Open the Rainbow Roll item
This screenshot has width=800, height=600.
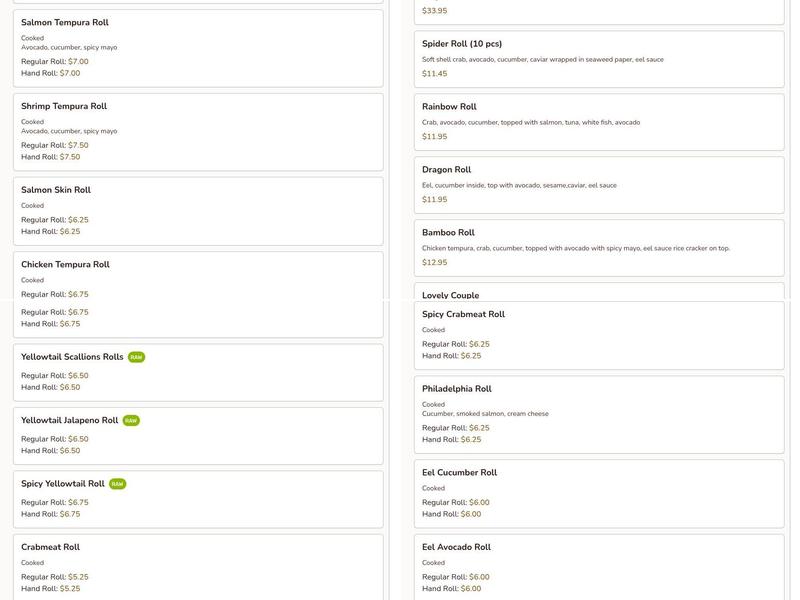click(449, 107)
